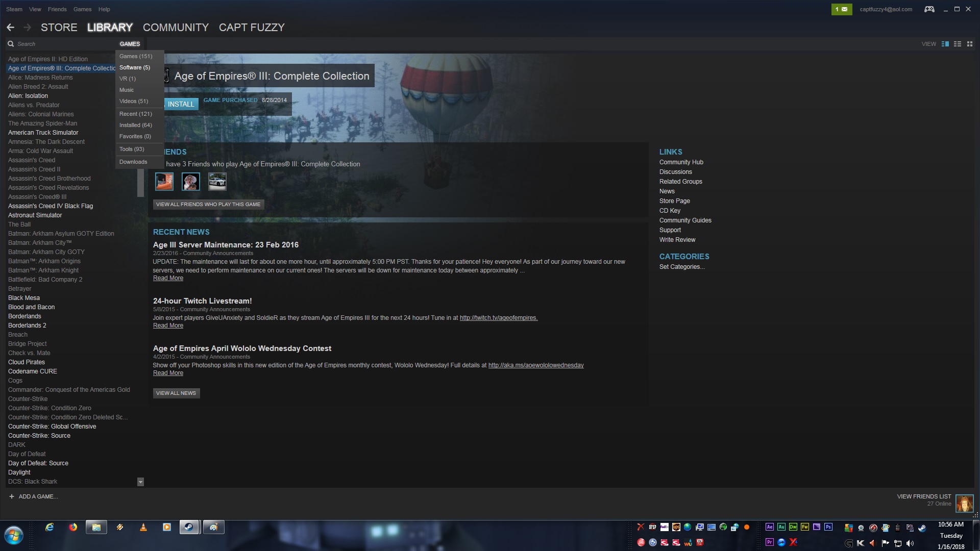Go back with the left arrow
The image size is (980, 551).
(x=11, y=28)
